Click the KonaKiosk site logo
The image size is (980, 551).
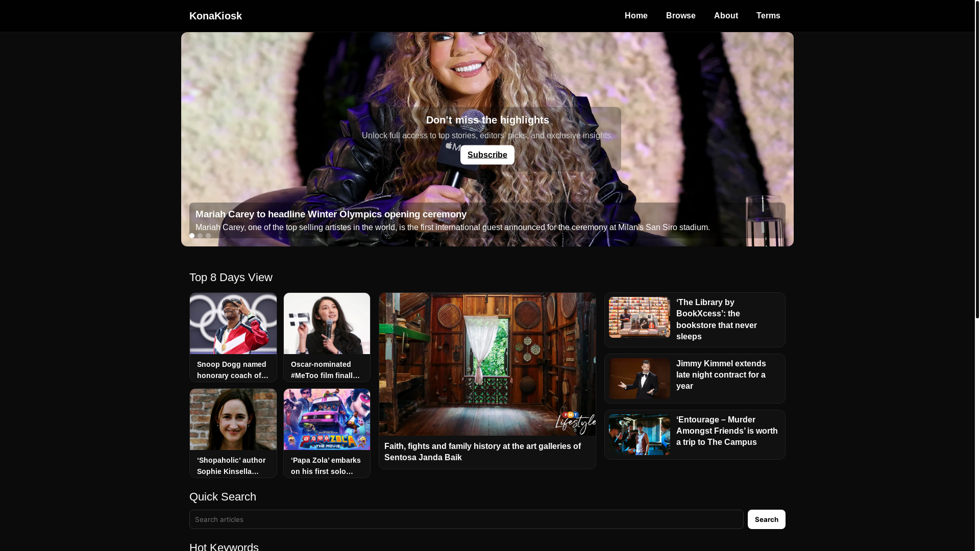[x=215, y=16]
